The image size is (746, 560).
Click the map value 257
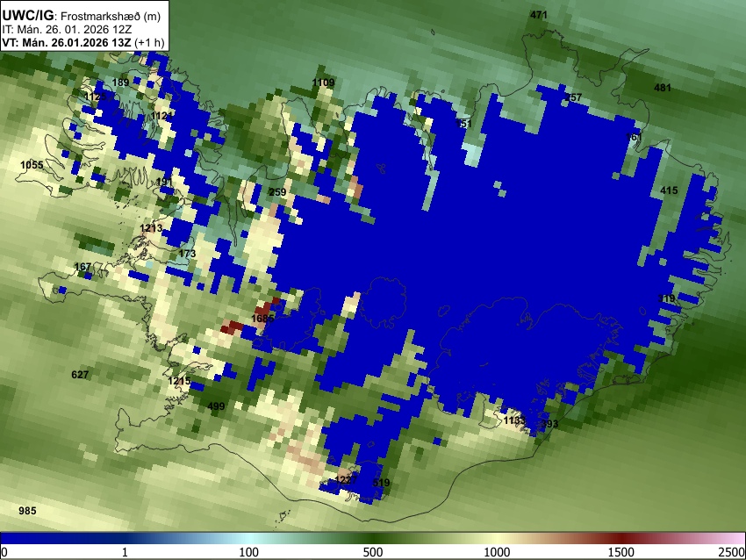(573, 97)
